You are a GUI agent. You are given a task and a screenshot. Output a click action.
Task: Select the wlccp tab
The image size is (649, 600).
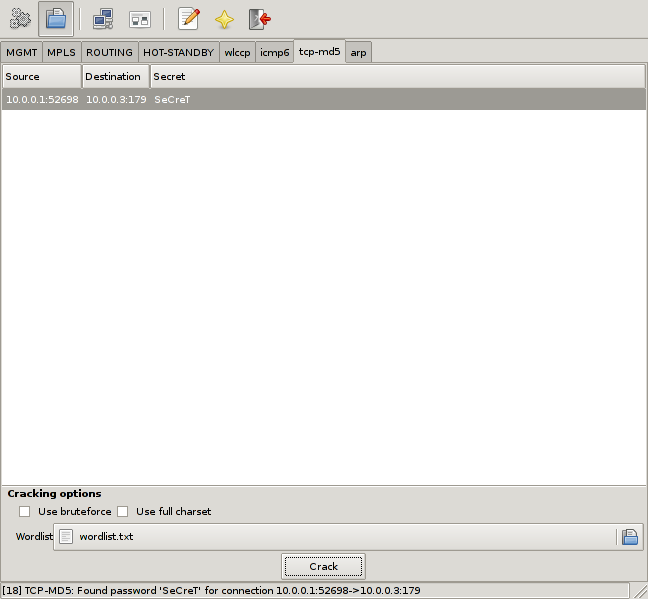click(237, 53)
